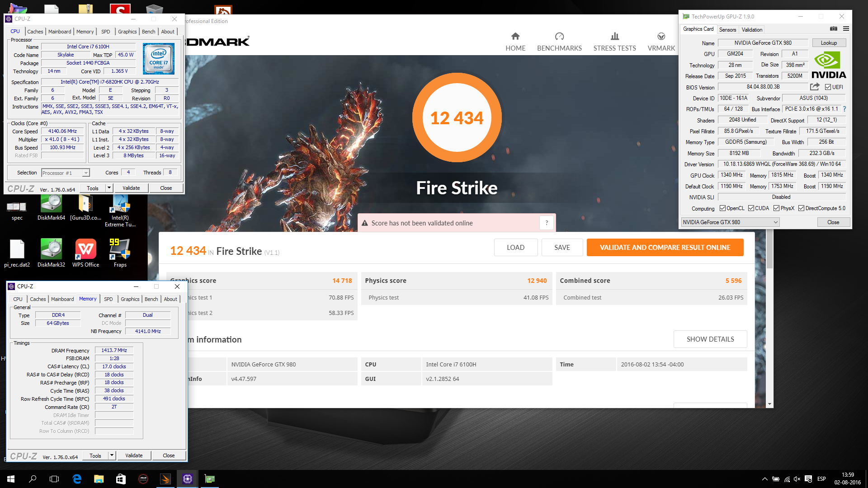Open Bench tab in top CPU-Z window
The image size is (868, 488).
coord(148,32)
